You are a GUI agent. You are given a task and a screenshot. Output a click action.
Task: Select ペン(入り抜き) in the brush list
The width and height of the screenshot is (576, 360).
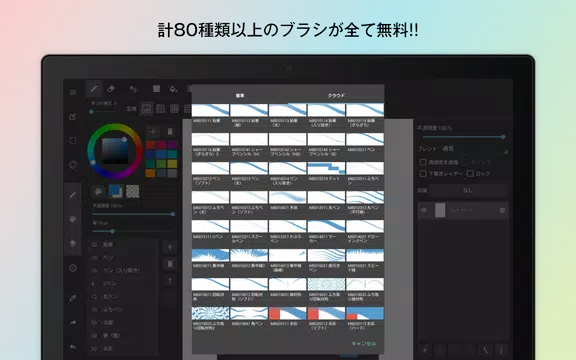(124, 270)
